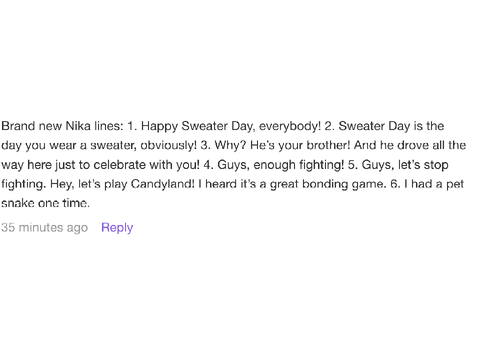480x360 pixels.
Task: Click 'Hey, let's play Candyland!' sentence
Action: 122,184
